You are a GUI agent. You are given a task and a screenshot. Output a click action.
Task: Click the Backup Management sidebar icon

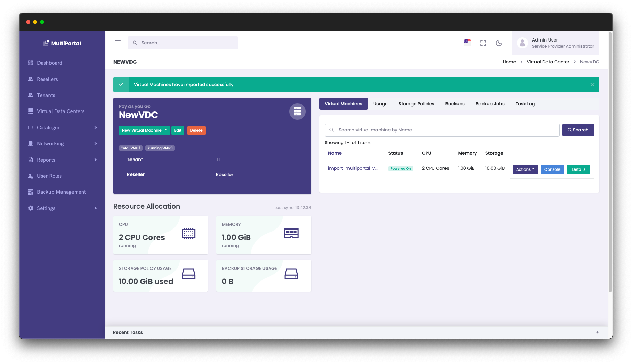tap(31, 192)
